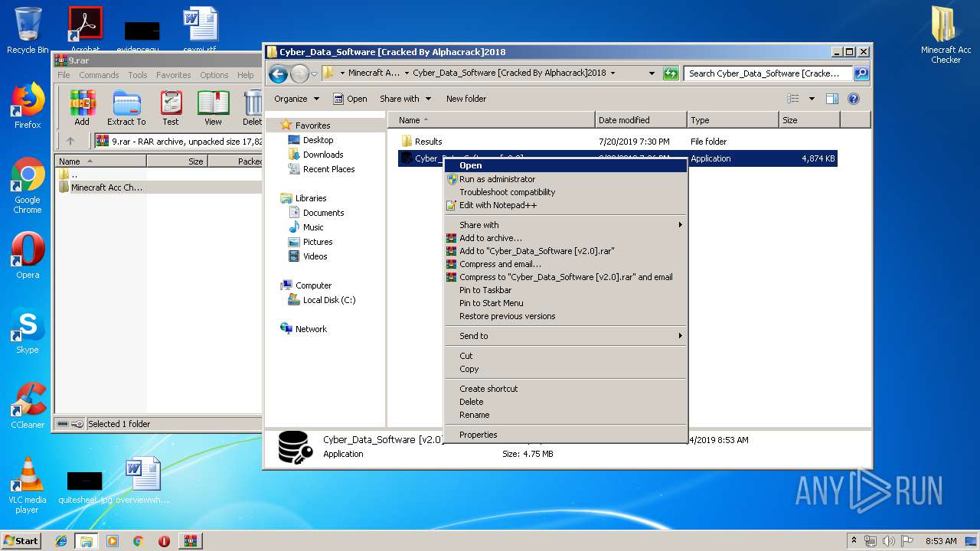980x551 pixels.
Task: Click the Date modified column header
Action: [x=640, y=120]
